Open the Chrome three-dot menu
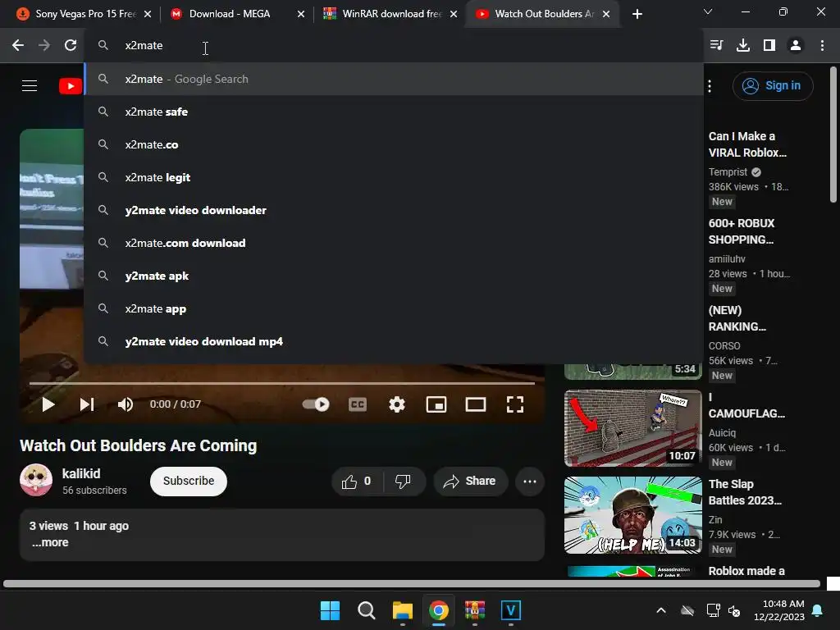 point(822,46)
